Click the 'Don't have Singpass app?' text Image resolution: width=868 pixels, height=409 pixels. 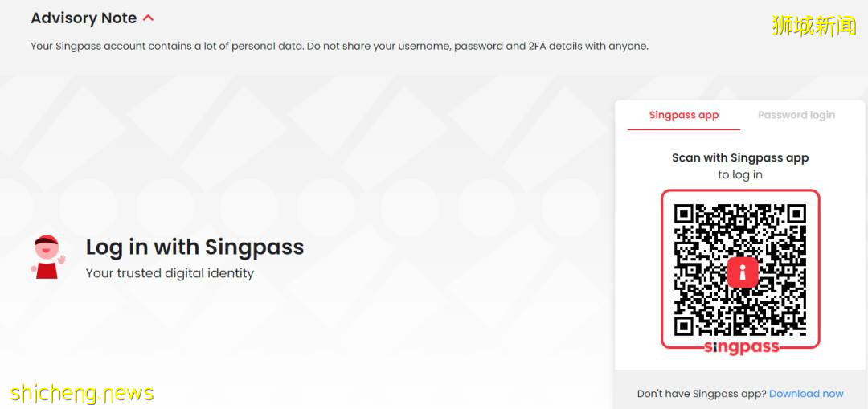pyautogui.click(x=701, y=394)
